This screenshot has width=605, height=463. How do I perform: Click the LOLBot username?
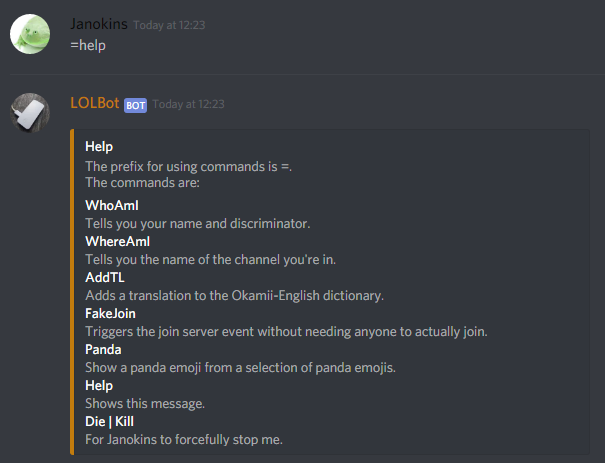click(x=95, y=104)
